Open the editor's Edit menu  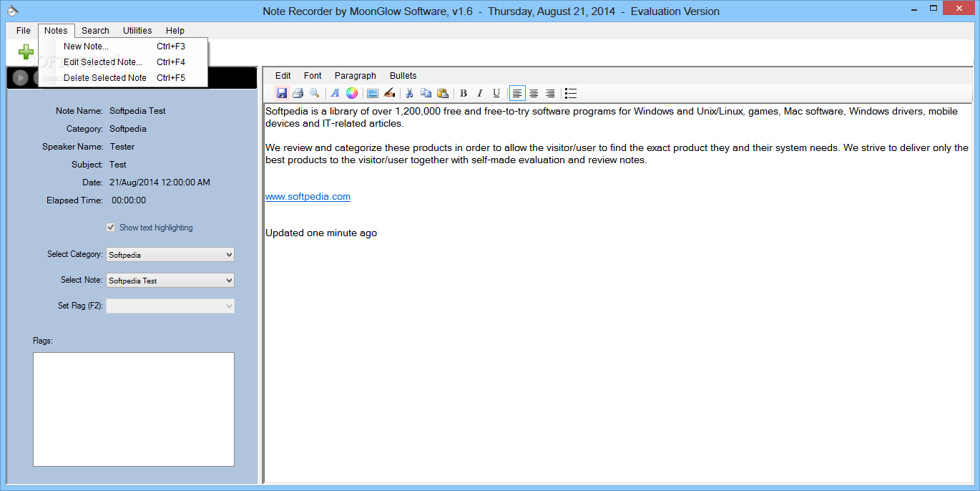tap(283, 76)
